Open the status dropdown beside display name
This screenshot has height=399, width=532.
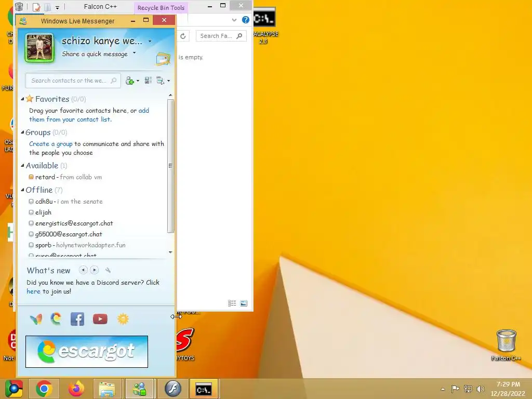(150, 42)
